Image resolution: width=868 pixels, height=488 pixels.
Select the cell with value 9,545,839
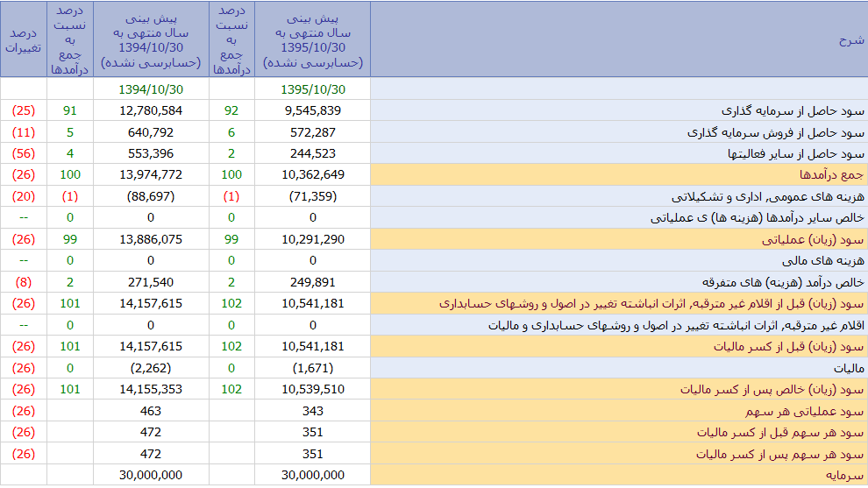click(x=313, y=111)
